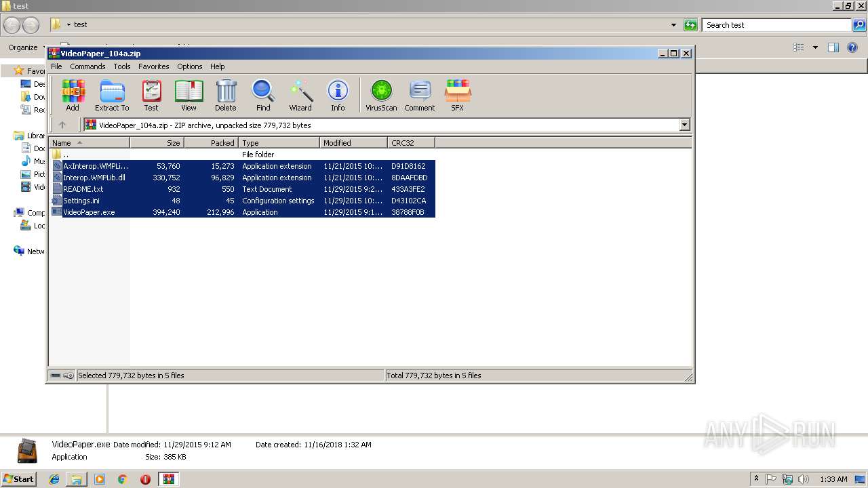Run VirusScan from the toolbar
Image resolution: width=868 pixels, height=488 pixels.
pyautogui.click(x=381, y=95)
